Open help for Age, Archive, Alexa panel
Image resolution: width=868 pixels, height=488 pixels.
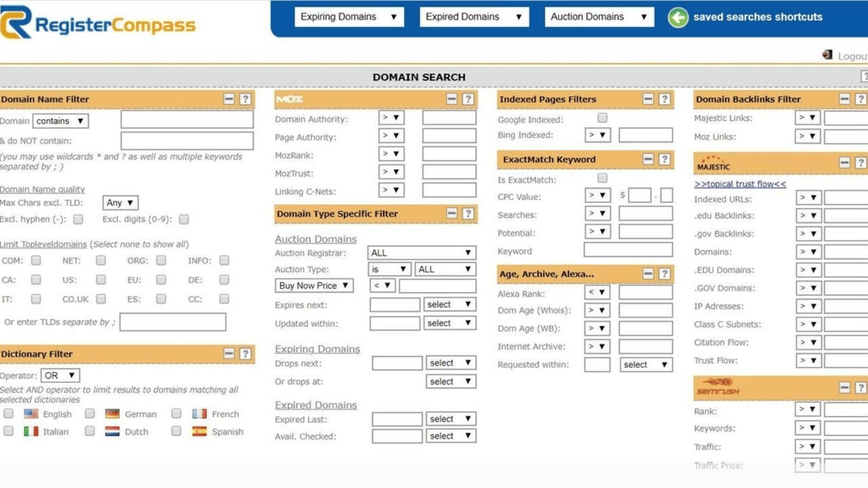click(665, 274)
